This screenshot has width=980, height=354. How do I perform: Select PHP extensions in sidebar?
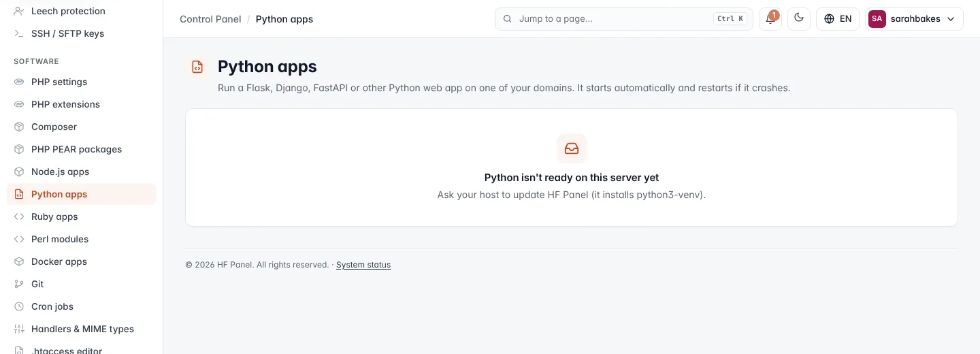point(82,104)
